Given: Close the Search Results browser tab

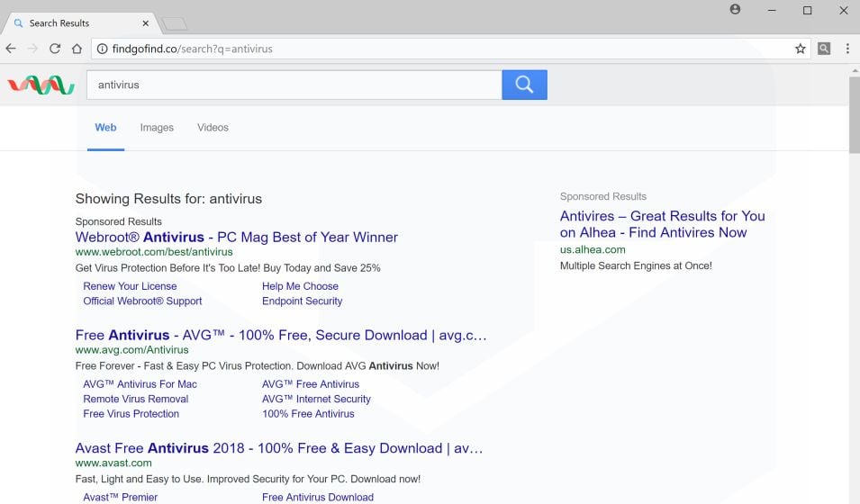Looking at the screenshot, I should [147, 23].
